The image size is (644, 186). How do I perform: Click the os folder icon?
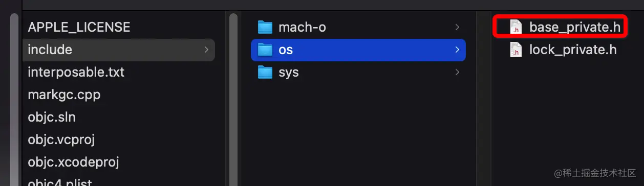pyautogui.click(x=265, y=50)
